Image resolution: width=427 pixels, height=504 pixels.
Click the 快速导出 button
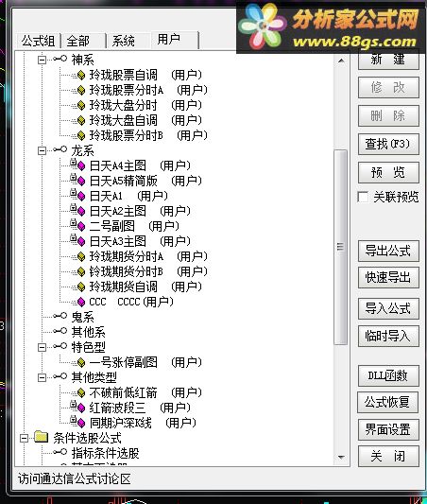(x=388, y=277)
